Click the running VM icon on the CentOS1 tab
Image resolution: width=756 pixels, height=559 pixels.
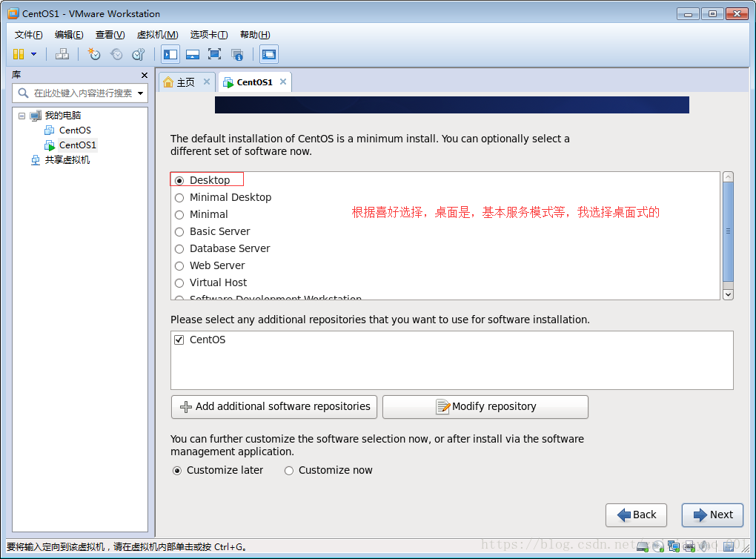click(228, 82)
